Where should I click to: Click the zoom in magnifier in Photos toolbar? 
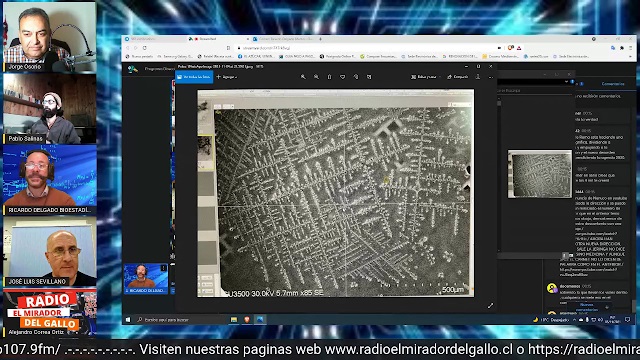303,77
